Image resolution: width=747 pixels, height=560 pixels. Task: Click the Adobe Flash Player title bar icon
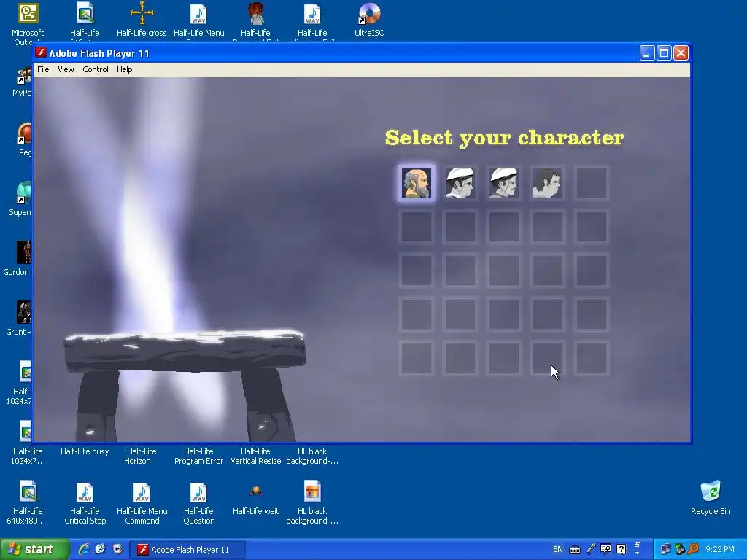pyautogui.click(x=41, y=52)
